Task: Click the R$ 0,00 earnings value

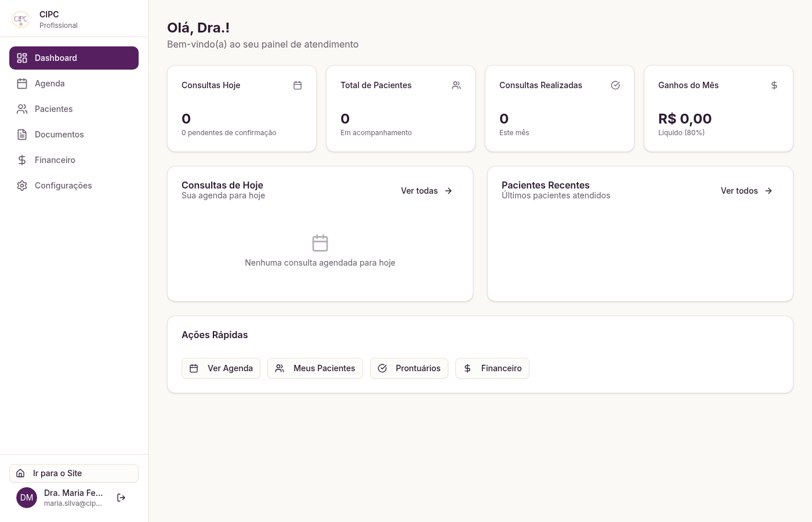Action: 685,119
